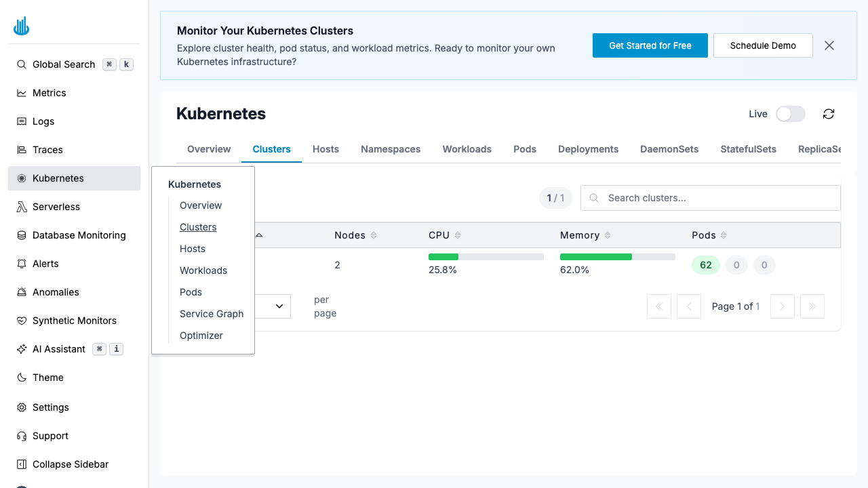Switch to the Pods tab

pyautogui.click(x=524, y=149)
